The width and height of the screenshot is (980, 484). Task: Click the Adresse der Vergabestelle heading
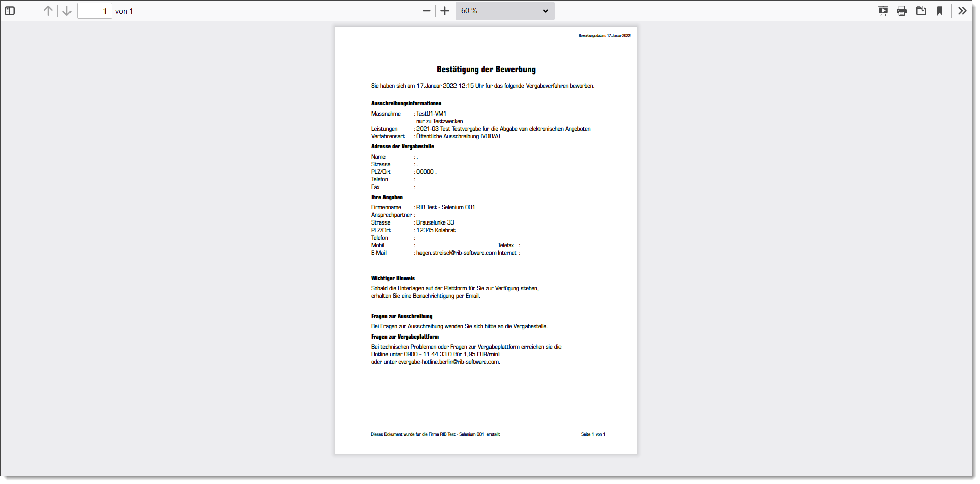402,146
